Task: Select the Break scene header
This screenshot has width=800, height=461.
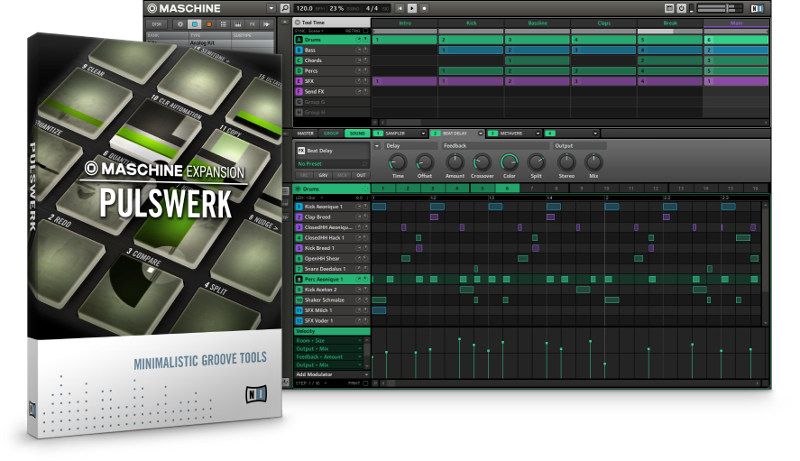Action: pyautogui.click(x=670, y=23)
